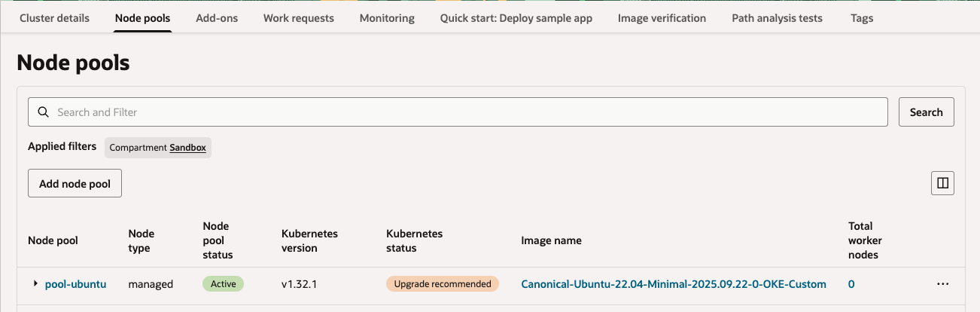Open the column layout settings icon
980x312 pixels.
tap(942, 182)
